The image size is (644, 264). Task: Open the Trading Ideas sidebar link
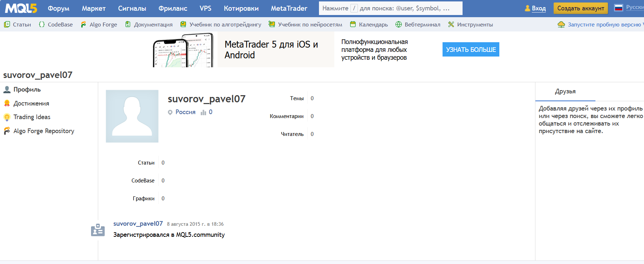point(32,117)
